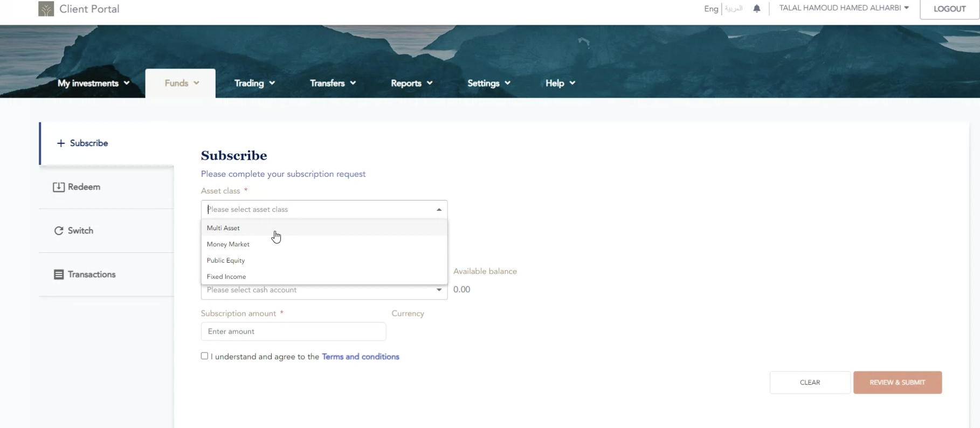The width and height of the screenshot is (980, 428).
Task: Click the Subscription amount input field
Action: [x=293, y=332]
